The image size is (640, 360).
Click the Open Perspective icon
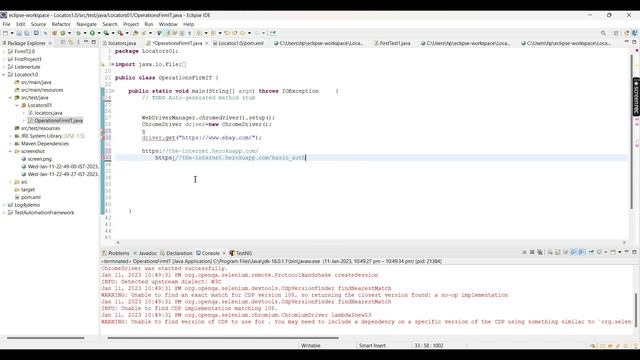pyautogui.click(x=616, y=33)
